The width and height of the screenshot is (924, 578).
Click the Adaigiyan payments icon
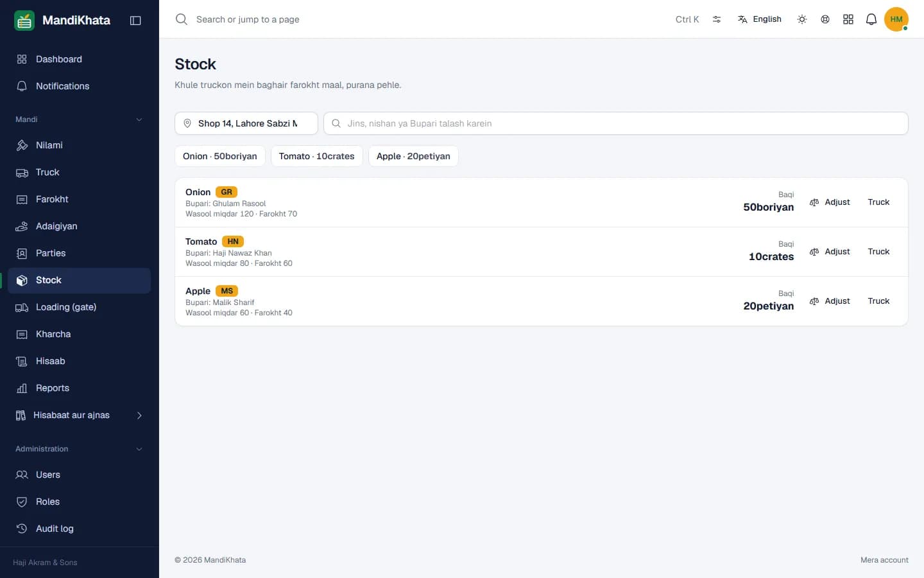[x=22, y=226]
